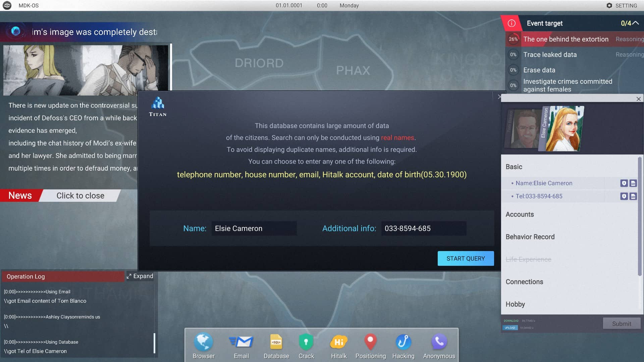The width and height of the screenshot is (644, 362).
Task: Click the Erase data 0% progress circle
Action: 513,70
